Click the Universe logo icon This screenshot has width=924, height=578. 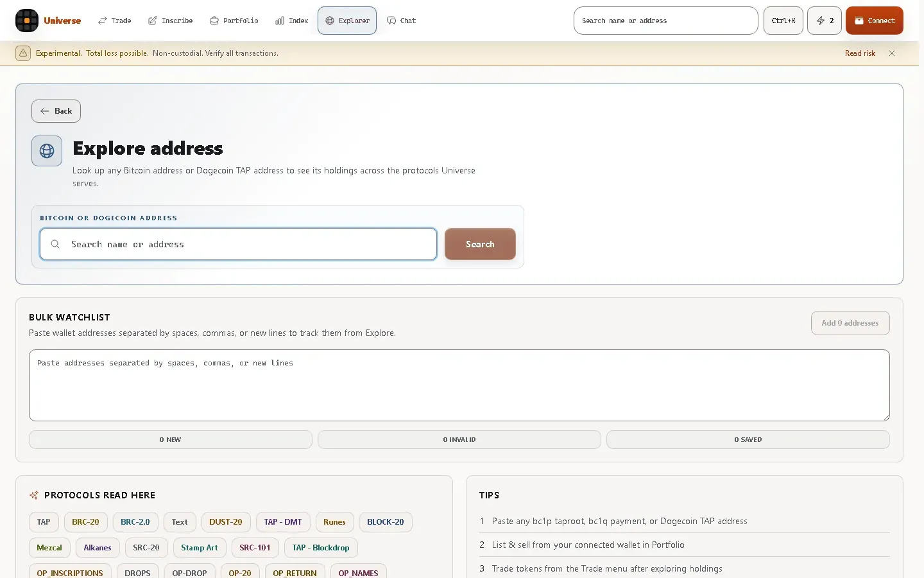pyautogui.click(x=27, y=21)
